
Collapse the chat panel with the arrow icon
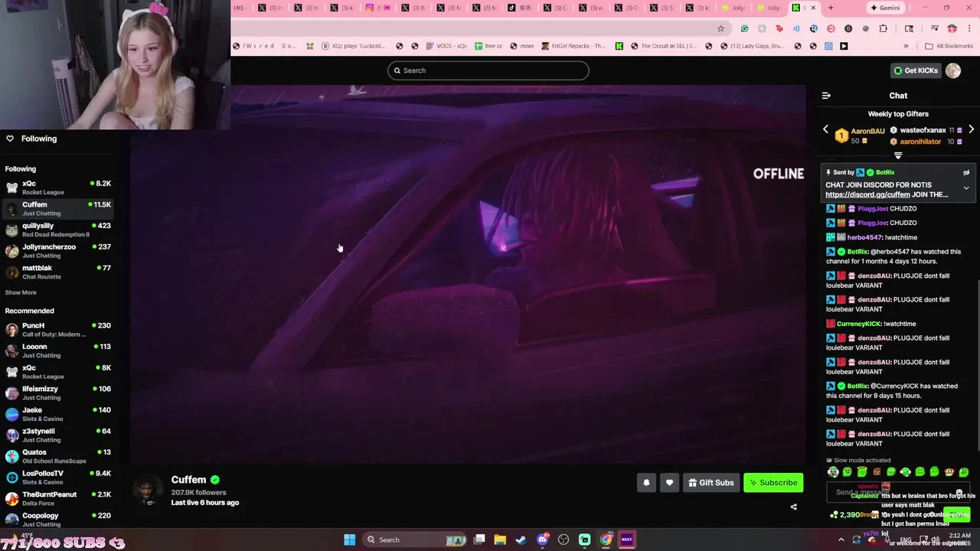(826, 96)
